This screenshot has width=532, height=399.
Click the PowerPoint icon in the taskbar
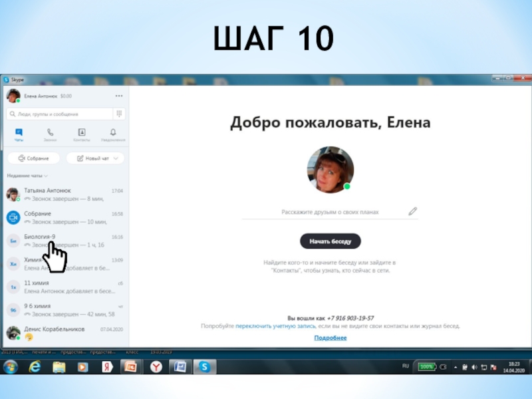tap(130, 366)
